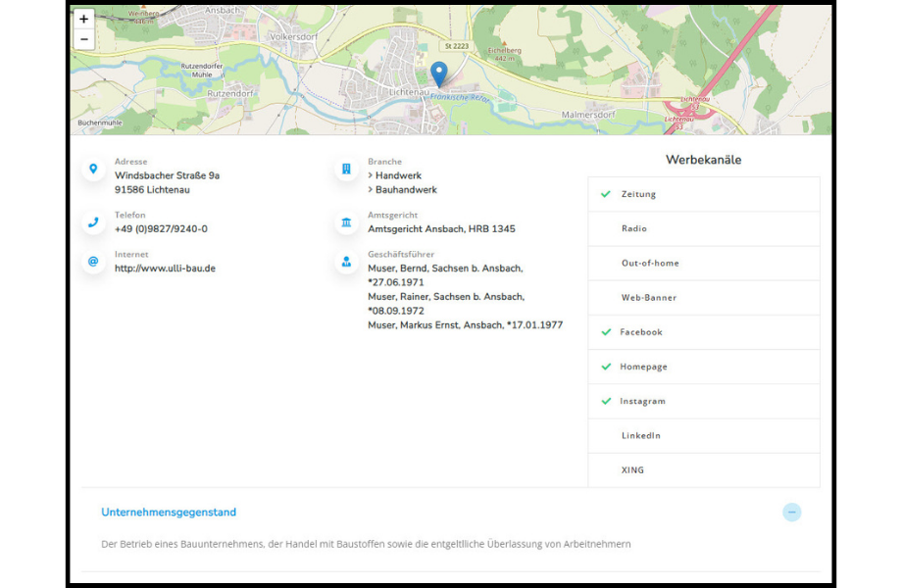Select the Out-of-home channel row
Screen dimensions: 902x588
tap(704, 264)
